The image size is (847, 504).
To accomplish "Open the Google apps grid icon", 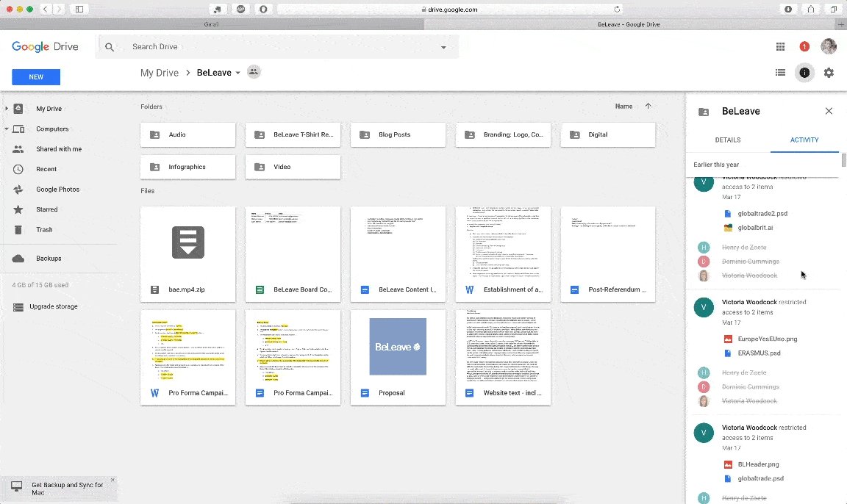I will [x=780, y=47].
